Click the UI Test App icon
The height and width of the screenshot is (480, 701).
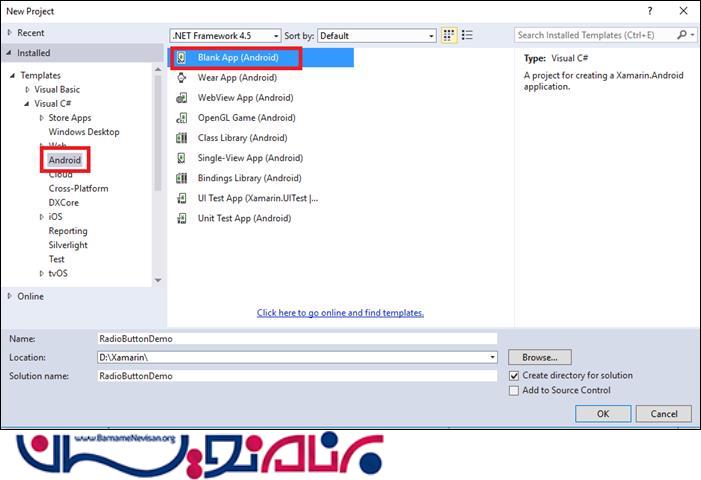click(182, 198)
